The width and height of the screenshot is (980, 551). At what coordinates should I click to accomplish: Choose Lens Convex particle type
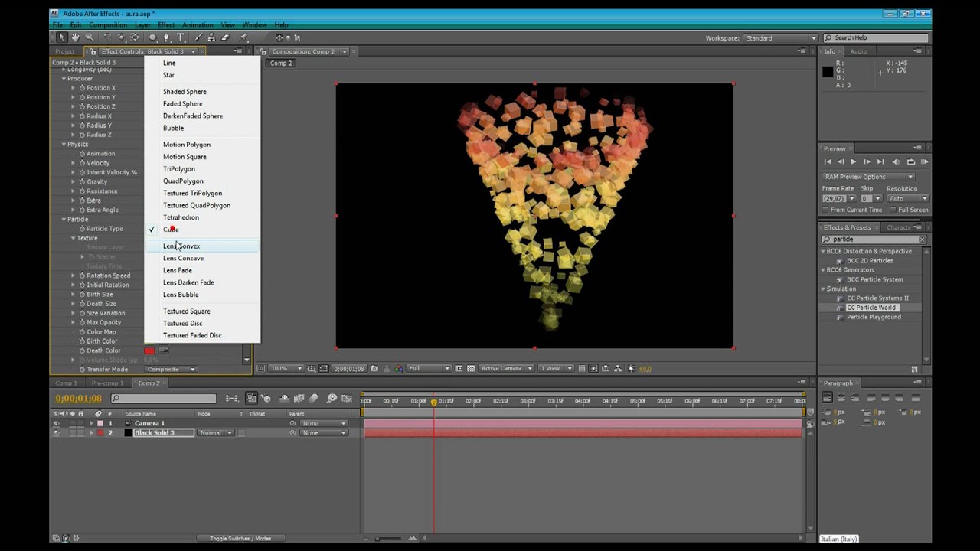coord(202,246)
